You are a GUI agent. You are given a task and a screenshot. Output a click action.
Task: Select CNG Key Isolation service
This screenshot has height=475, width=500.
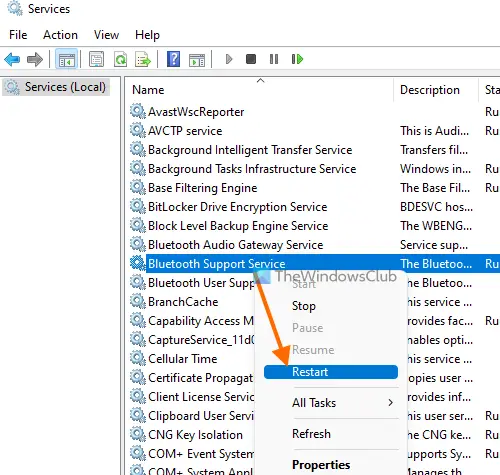click(195, 435)
